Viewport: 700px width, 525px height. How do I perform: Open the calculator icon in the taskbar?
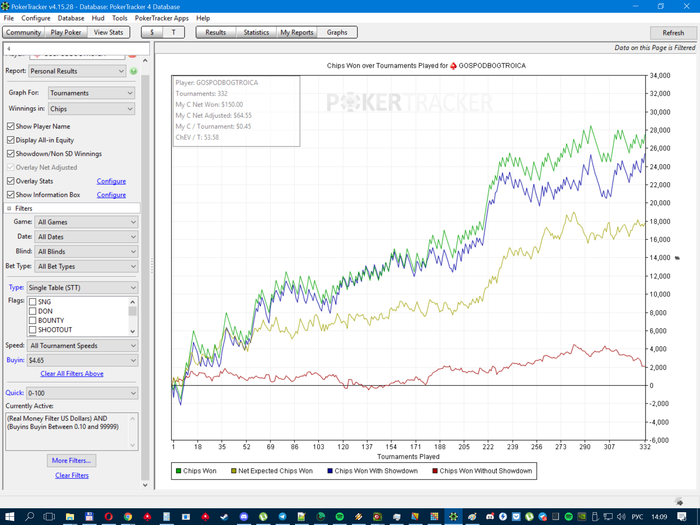coord(167,517)
